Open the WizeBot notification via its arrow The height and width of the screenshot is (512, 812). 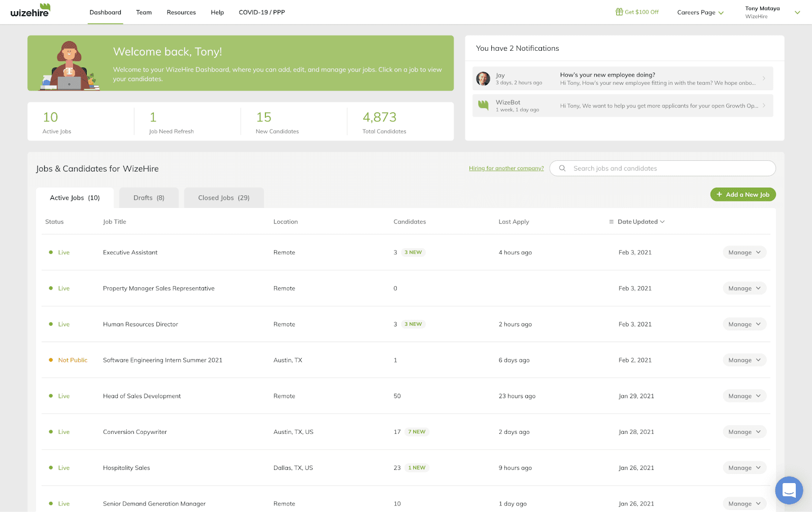tap(764, 106)
